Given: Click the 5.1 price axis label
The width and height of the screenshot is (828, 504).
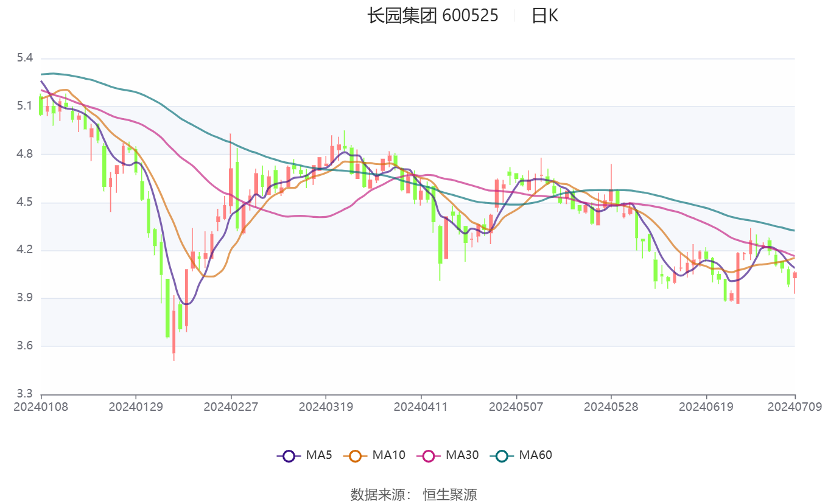Looking at the screenshot, I should (24, 107).
